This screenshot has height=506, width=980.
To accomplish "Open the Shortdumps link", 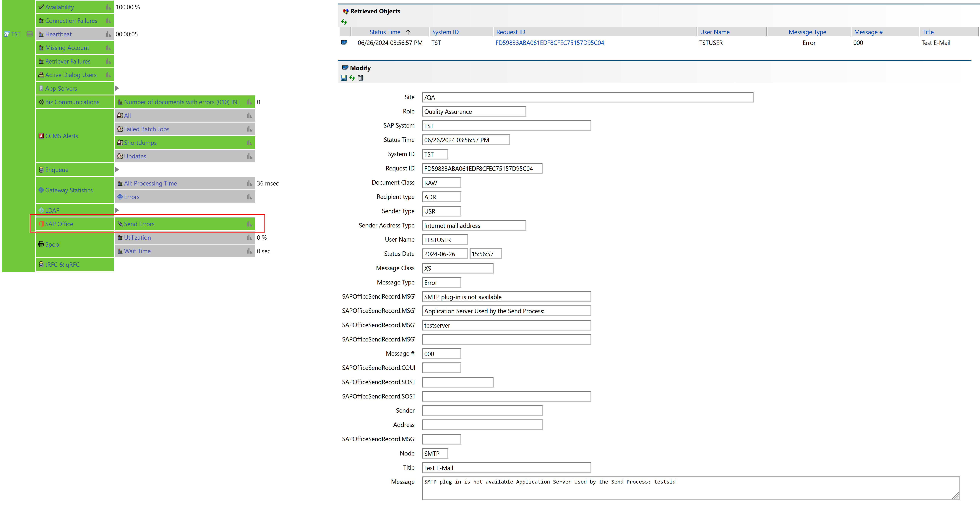I will (x=140, y=143).
